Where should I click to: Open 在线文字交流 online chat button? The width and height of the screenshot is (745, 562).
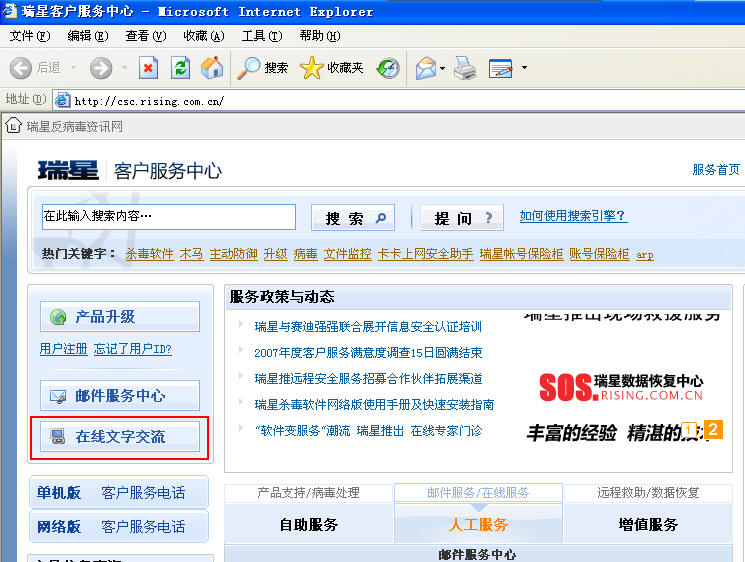[x=120, y=436]
